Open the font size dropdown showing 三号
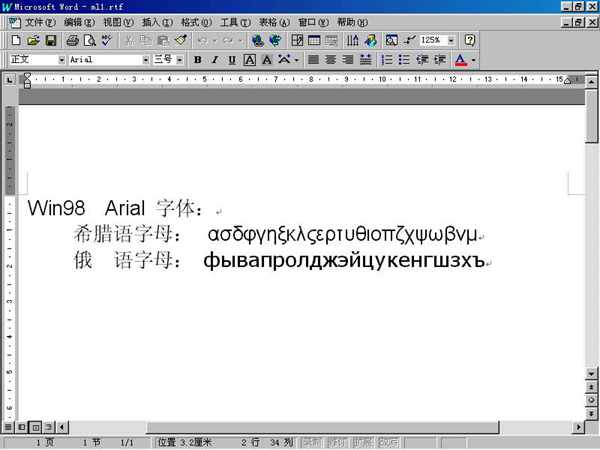This screenshot has height=450, width=600. 179,60
